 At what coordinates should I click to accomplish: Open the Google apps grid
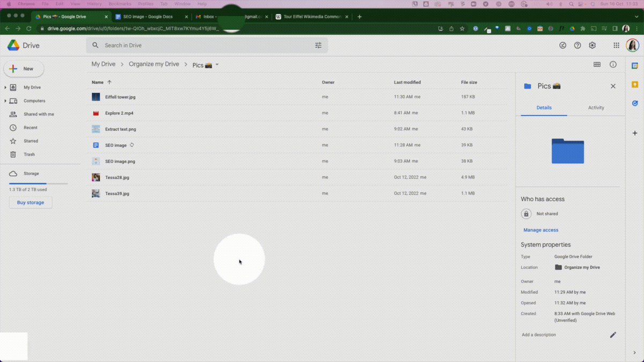pos(616,46)
